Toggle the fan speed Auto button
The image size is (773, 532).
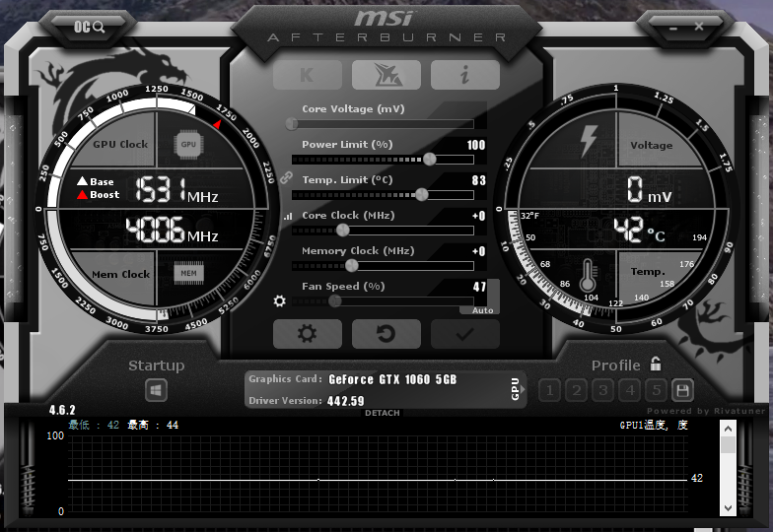pos(482,310)
